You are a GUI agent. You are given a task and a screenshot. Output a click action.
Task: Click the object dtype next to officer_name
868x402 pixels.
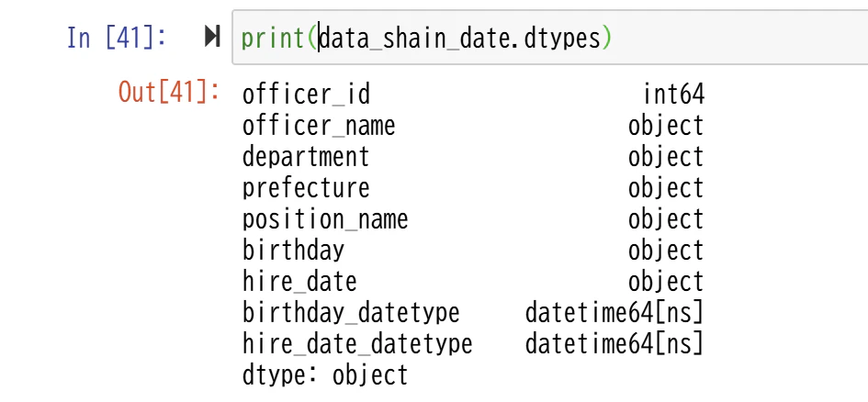(666, 126)
